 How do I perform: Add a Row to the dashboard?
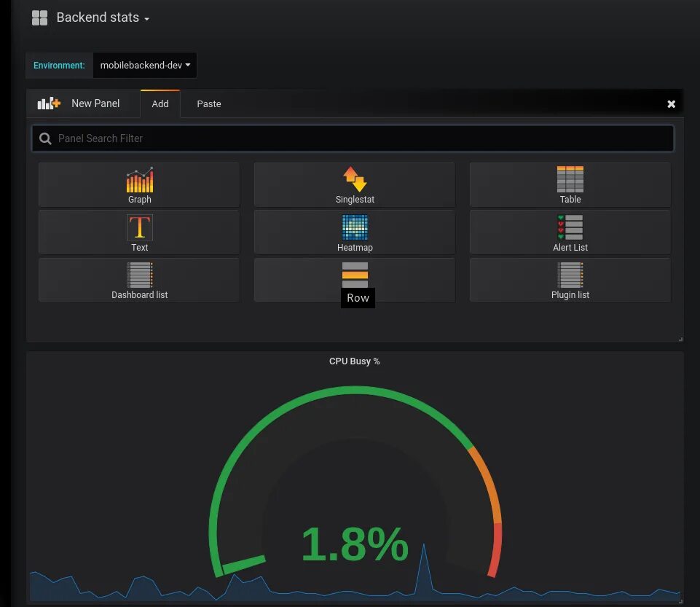click(x=355, y=281)
